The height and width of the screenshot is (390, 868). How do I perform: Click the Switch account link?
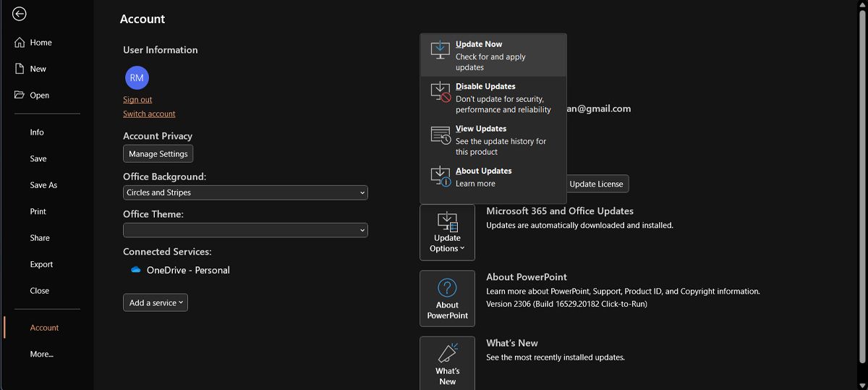point(149,114)
